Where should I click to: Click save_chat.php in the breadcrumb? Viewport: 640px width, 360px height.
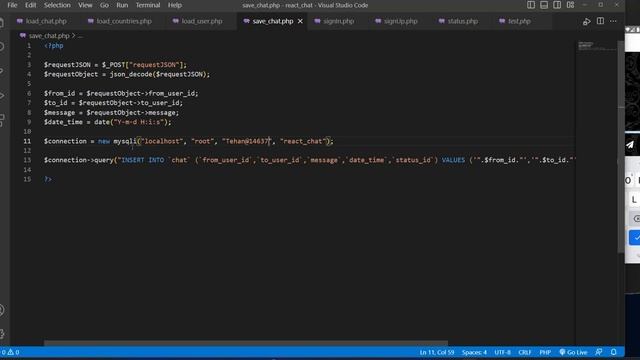49,36
